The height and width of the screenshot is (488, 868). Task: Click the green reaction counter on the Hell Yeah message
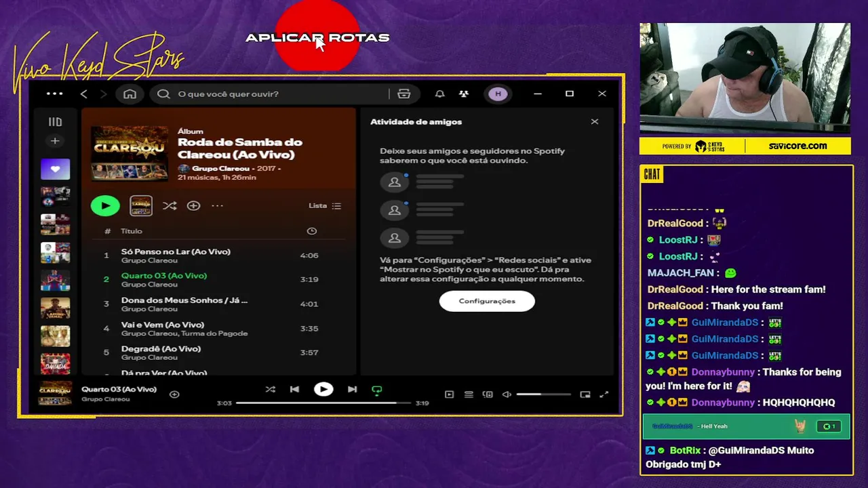click(x=829, y=426)
